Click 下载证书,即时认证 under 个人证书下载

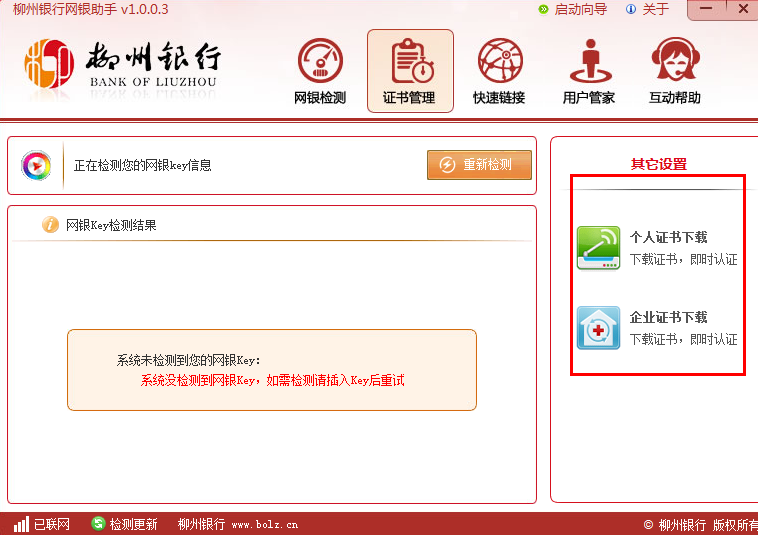(684, 260)
